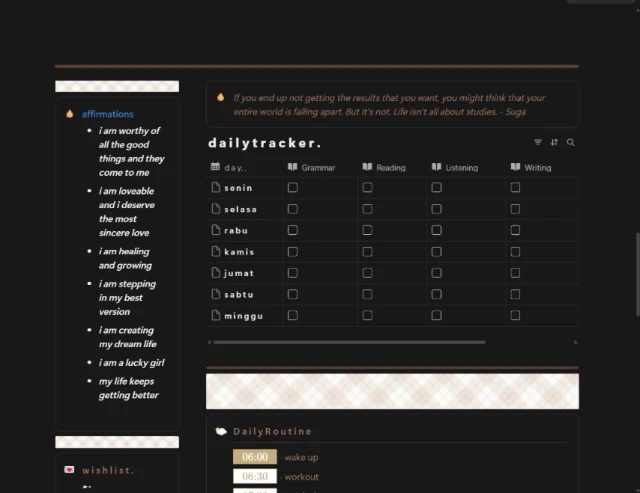
Task: Click the sort arrows icon in dailytracker
Action: click(554, 142)
